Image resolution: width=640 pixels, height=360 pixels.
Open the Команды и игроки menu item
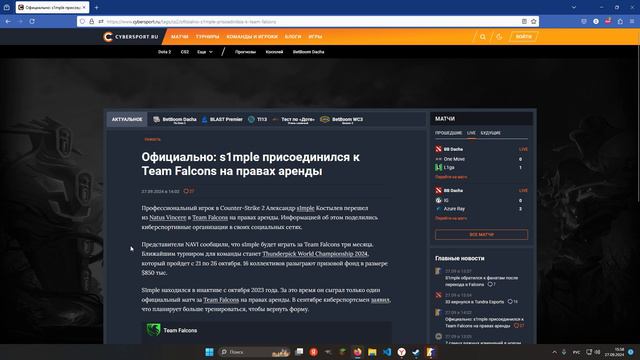click(252, 37)
